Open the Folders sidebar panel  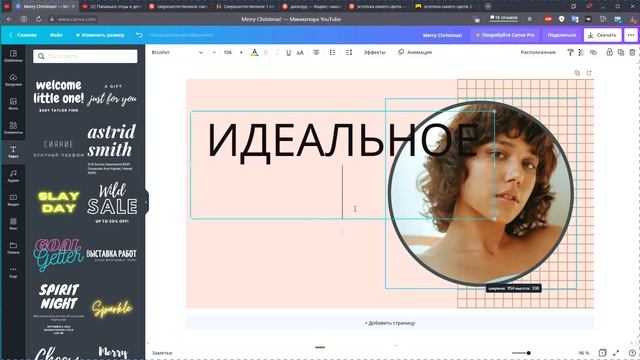(13, 248)
